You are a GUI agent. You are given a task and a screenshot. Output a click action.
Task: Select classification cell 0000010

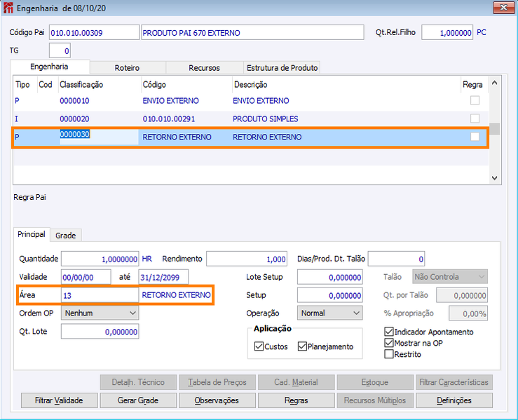[74, 101]
